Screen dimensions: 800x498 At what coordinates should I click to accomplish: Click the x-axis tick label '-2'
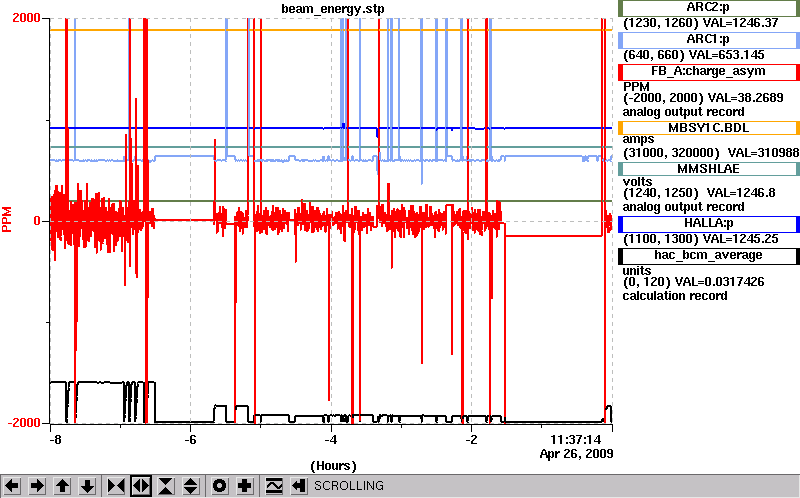pos(471,439)
